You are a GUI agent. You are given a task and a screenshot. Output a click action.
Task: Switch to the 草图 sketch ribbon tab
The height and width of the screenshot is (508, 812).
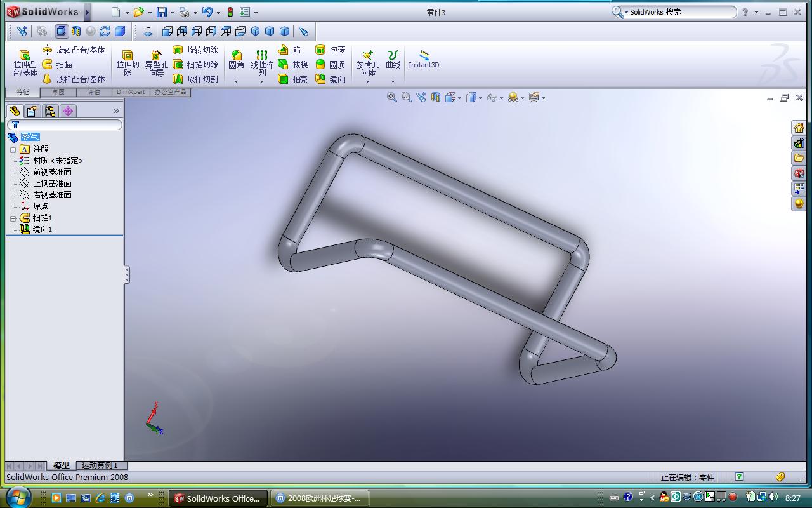coord(58,92)
